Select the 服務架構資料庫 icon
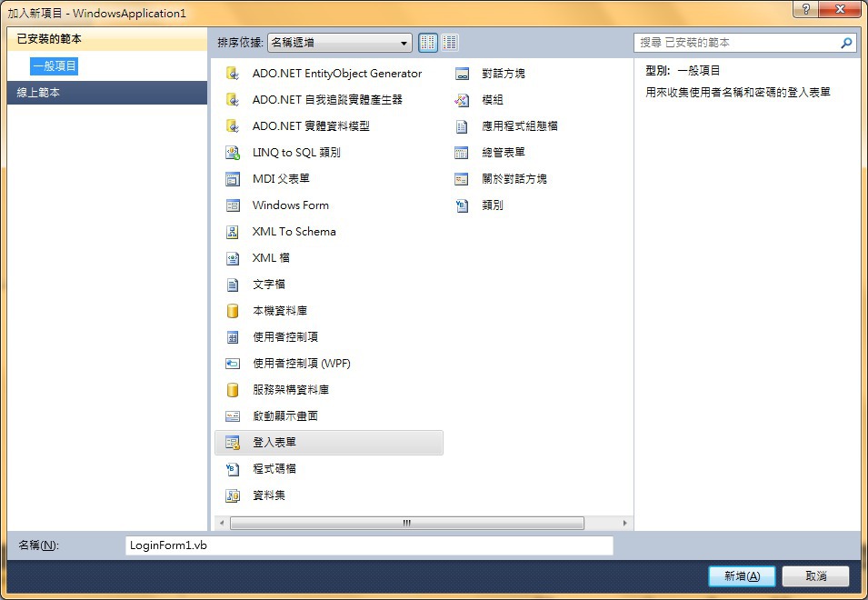 click(x=233, y=390)
